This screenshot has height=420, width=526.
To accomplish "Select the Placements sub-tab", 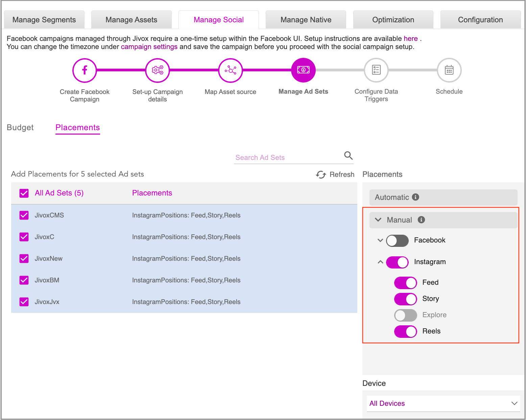I will pos(78,127).
